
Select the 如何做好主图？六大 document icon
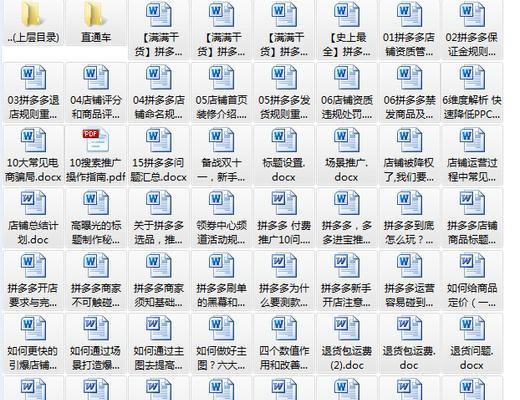(x=221, y=328)
